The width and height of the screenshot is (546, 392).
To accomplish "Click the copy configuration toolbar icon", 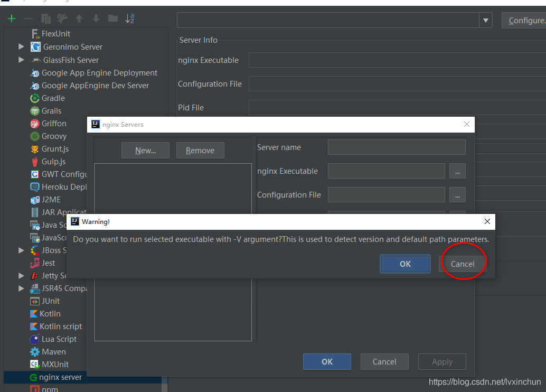I will tap(45, 18).
